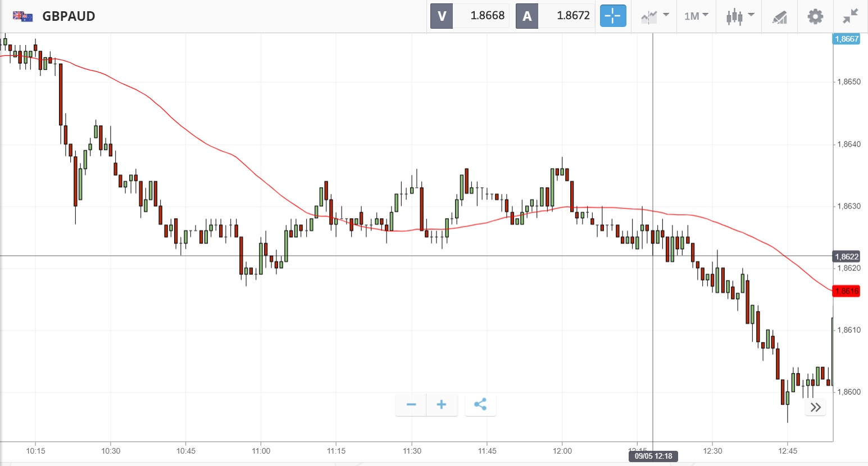The height and width of the screenshot is (466, 868).
Task: Open chart settings gear
Action: [x=815, y=16]
